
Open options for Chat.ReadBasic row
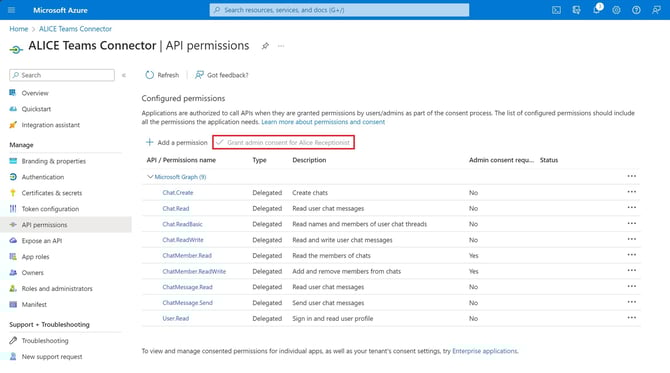[x=632, y=223]
